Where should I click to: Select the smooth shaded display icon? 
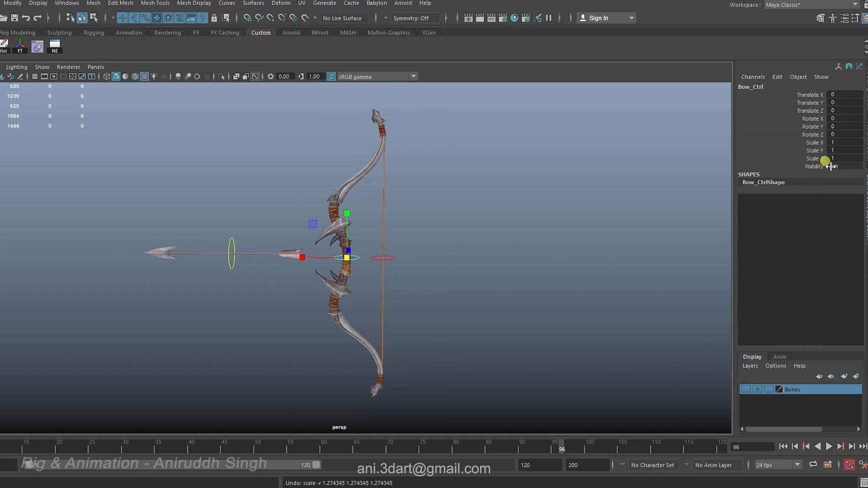tap(116, 76)
